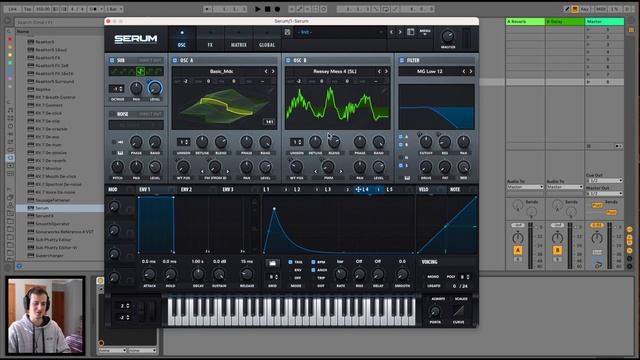
Task: Open the Init preset name dropdown
Action: 340,32
